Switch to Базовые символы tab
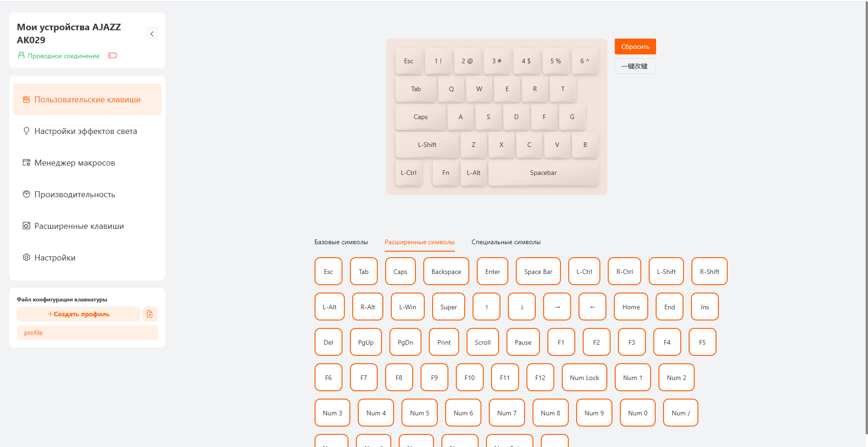This screenshot has height=447, width=868. coord(341,242)
